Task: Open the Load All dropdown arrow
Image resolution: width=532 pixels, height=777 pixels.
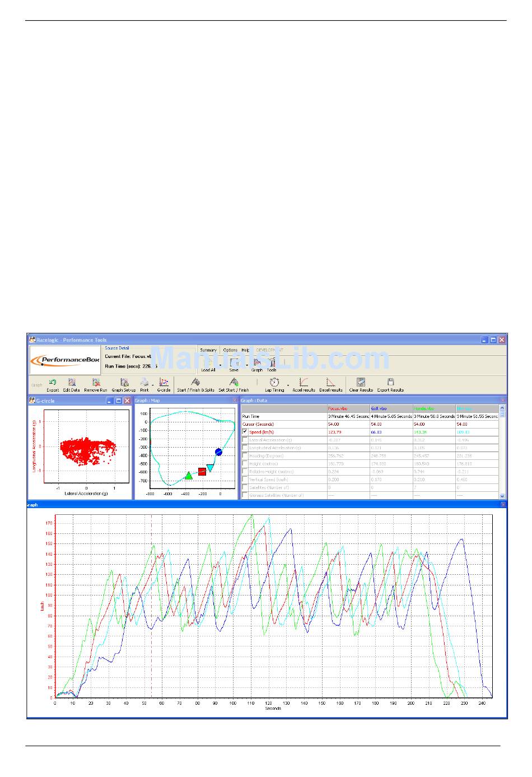Action: click(220, 365)
